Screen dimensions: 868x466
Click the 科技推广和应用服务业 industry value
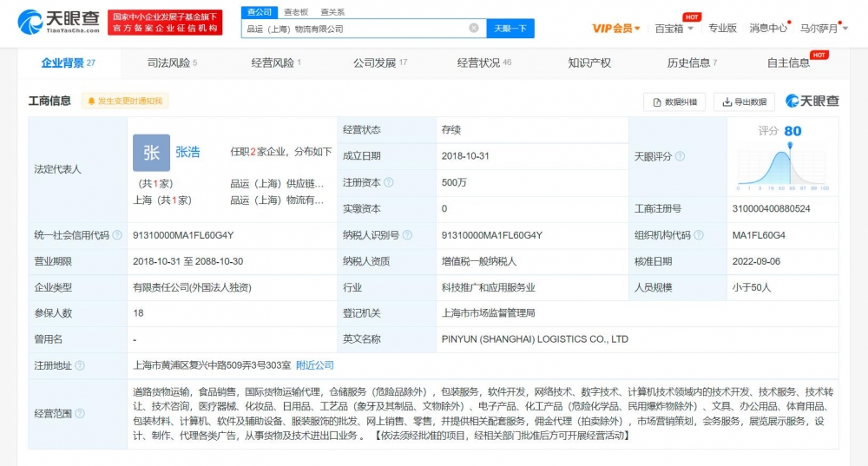[x=488, y=288]
